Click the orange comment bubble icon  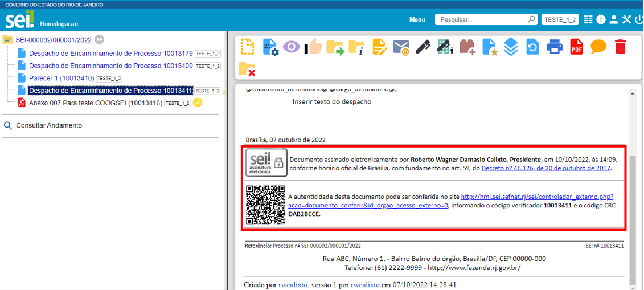click(x=598, y=47)
